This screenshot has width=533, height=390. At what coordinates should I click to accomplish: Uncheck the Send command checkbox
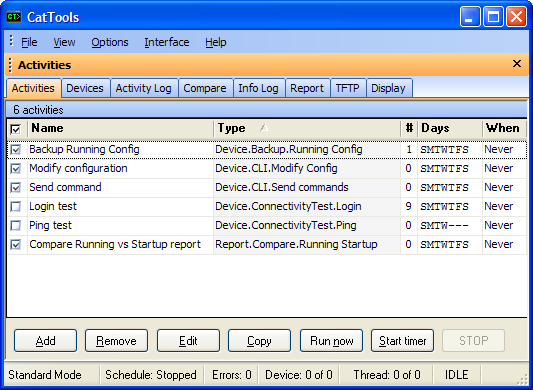(16, 187)
